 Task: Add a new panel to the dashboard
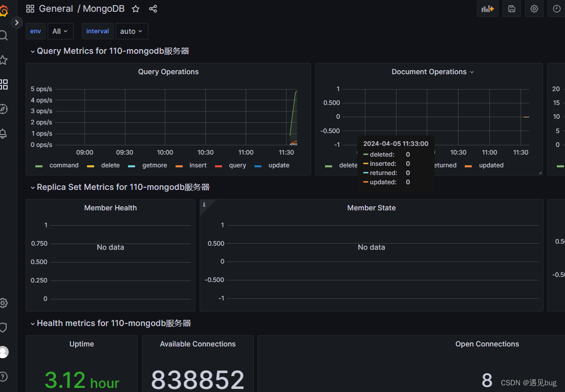(x=487, y=9)
